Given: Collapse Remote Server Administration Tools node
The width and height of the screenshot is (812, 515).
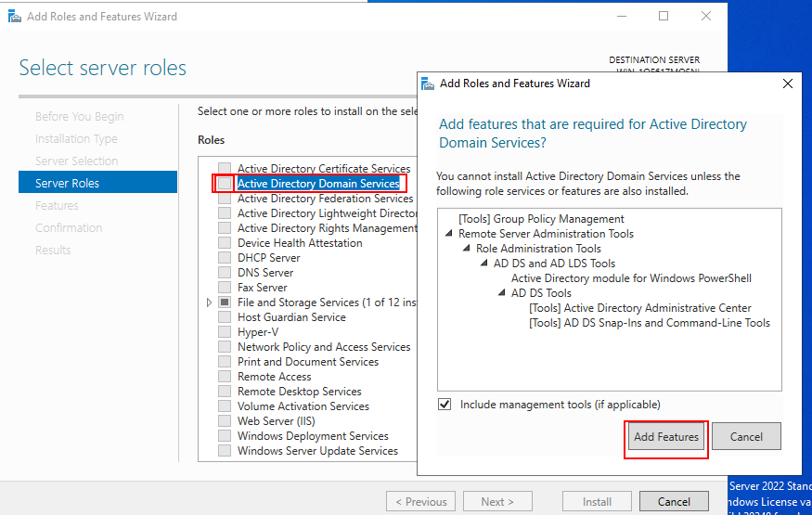Looking at the screenshot, I should point(449,234).
